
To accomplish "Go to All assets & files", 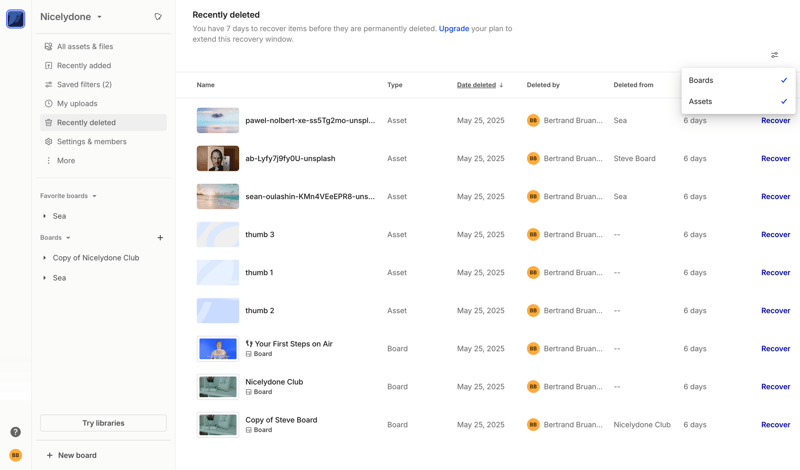I will [x=84, y=47].
